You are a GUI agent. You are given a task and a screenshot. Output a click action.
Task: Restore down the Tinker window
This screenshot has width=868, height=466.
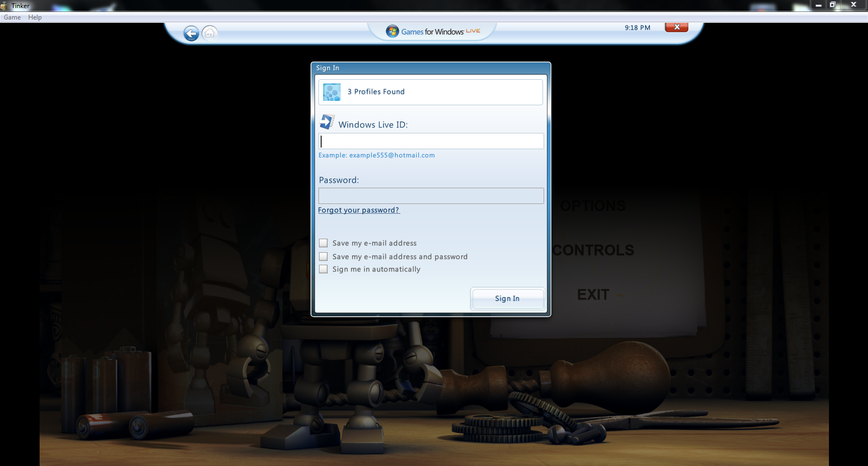(x=833, y=5)
